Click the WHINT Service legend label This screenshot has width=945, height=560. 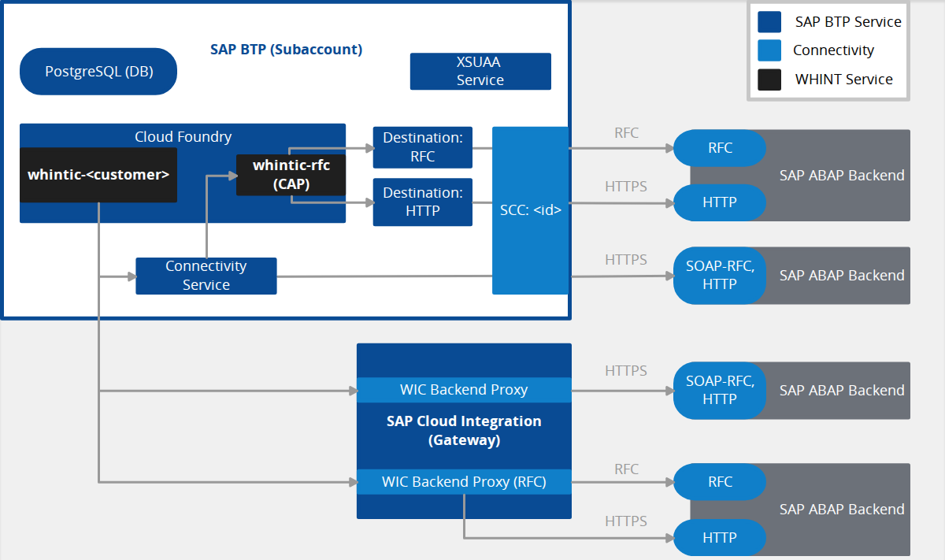point(843,79)
